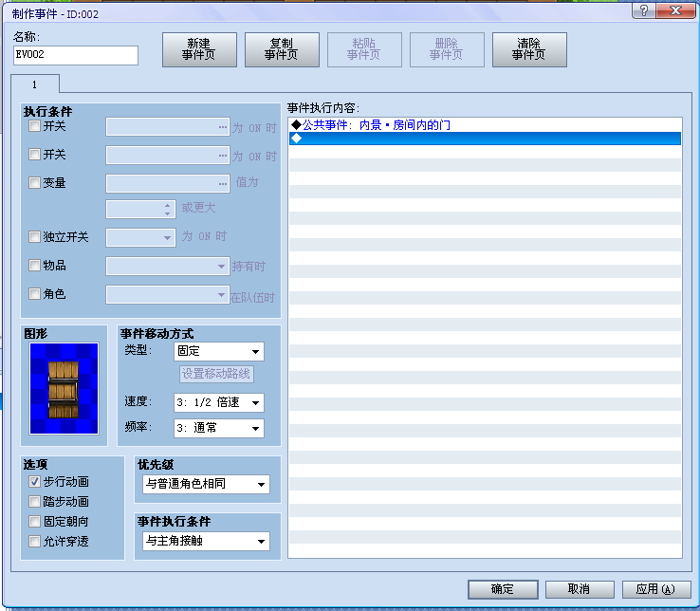Click the 确定 button

pyautogui.click(x=503, y=589)
